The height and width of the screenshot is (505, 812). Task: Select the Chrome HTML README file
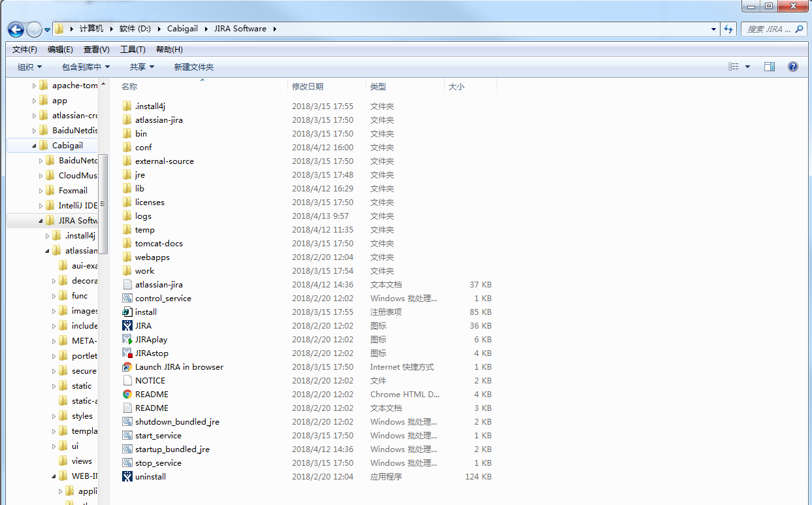tap(151, 394)
